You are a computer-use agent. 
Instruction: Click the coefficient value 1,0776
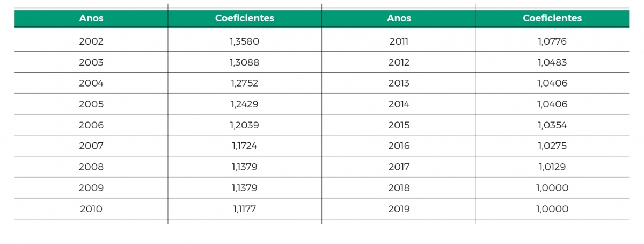pos(552,41)
